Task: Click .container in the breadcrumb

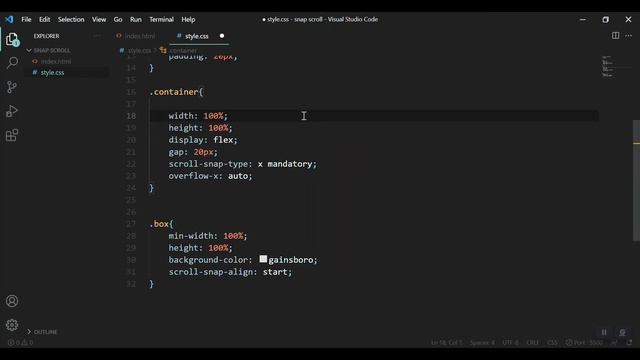Action: pos(182,51)
